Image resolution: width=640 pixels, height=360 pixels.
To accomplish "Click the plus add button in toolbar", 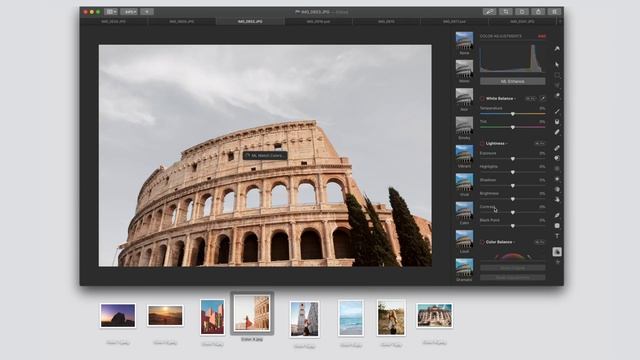I will click(x=147, y=12).
